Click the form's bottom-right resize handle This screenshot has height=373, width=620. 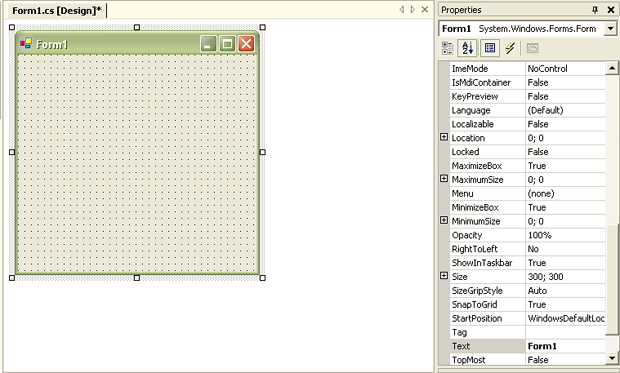click(263, 278)
